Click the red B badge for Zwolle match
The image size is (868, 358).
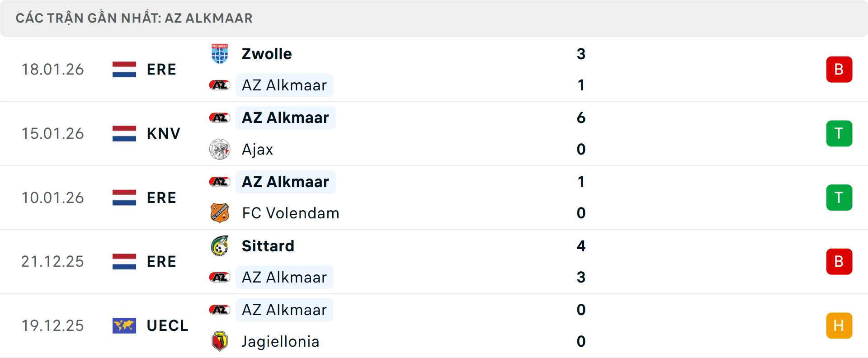point(839,69)
